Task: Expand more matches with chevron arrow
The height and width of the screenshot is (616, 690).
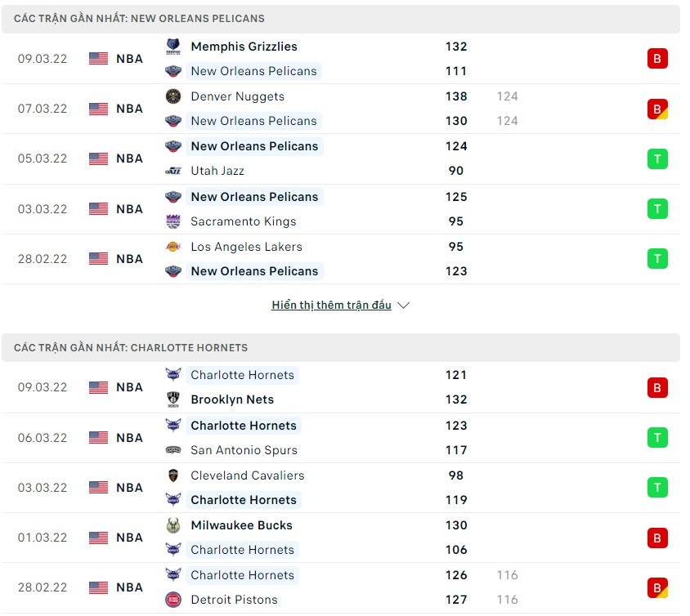Action: click(403, 306)
